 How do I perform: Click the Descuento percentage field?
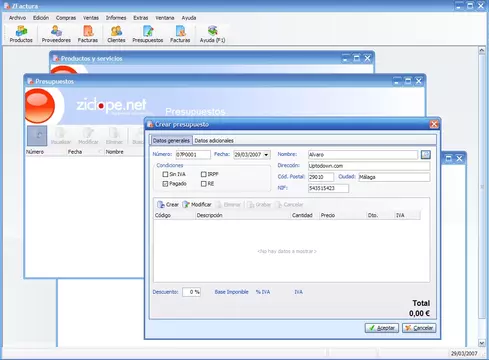(x=191, y=292)
